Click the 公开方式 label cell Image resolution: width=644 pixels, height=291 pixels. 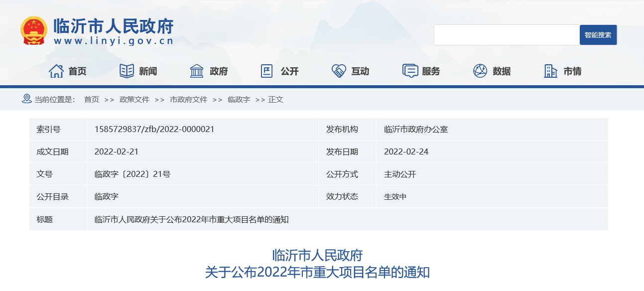pos(348,174)
